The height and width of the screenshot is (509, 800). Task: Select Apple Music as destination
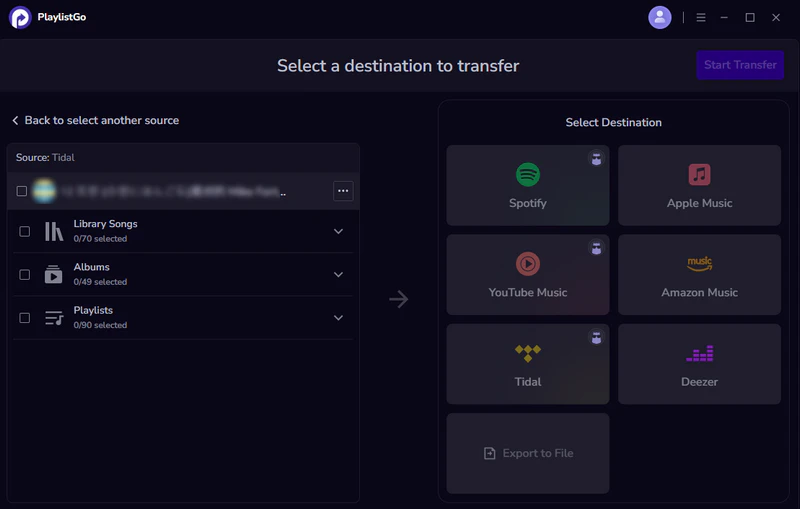pyautogui.click(x=699, y=185)
